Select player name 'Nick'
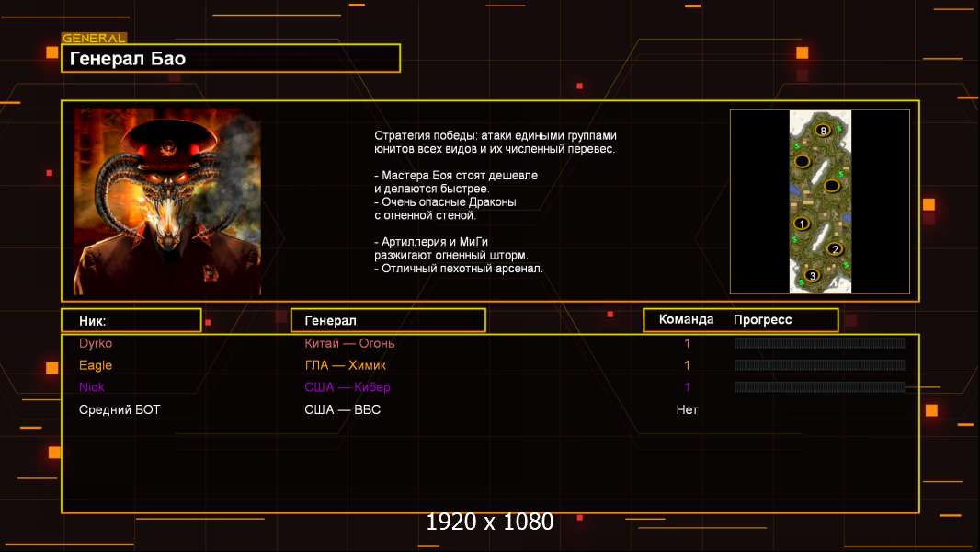980x552 pixels. coord(92,387)
